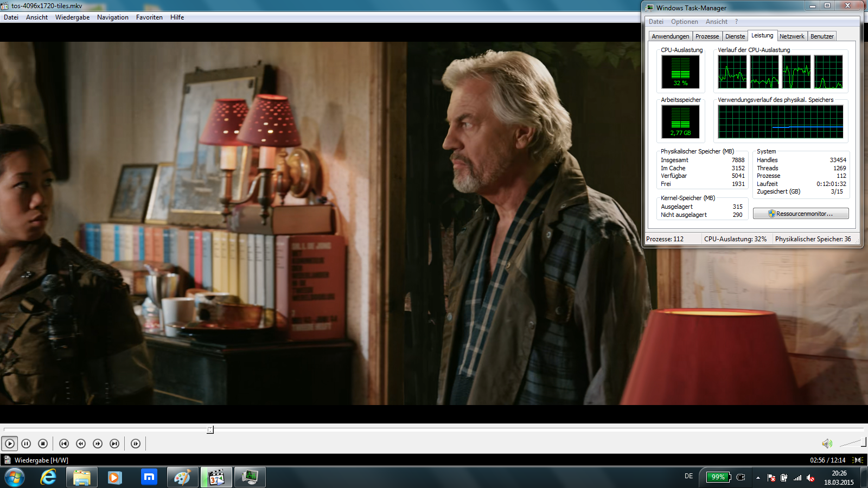The height and width of the screenshot is (488, 868).
Task: Open the Ressourcenmonitor
Action: pos(801,214)
